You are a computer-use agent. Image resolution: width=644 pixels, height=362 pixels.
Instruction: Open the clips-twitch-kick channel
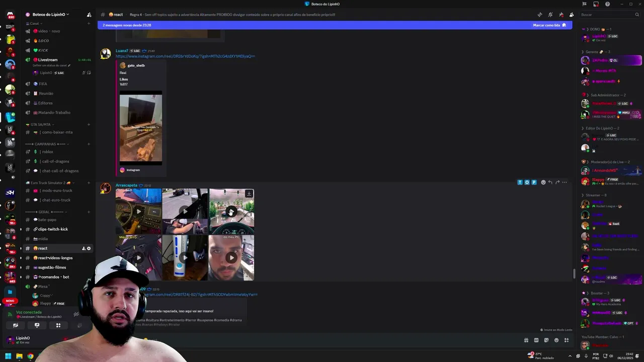(58, 229)
